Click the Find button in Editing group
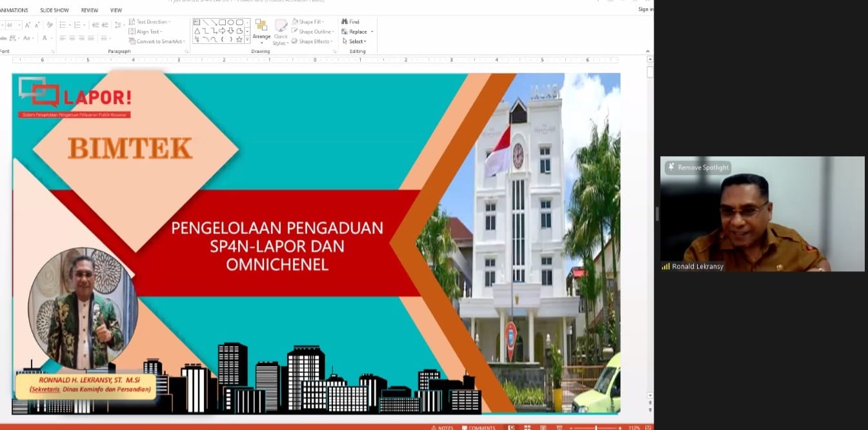The width and height of the screenshot is (868, 430). click(350, 22)
